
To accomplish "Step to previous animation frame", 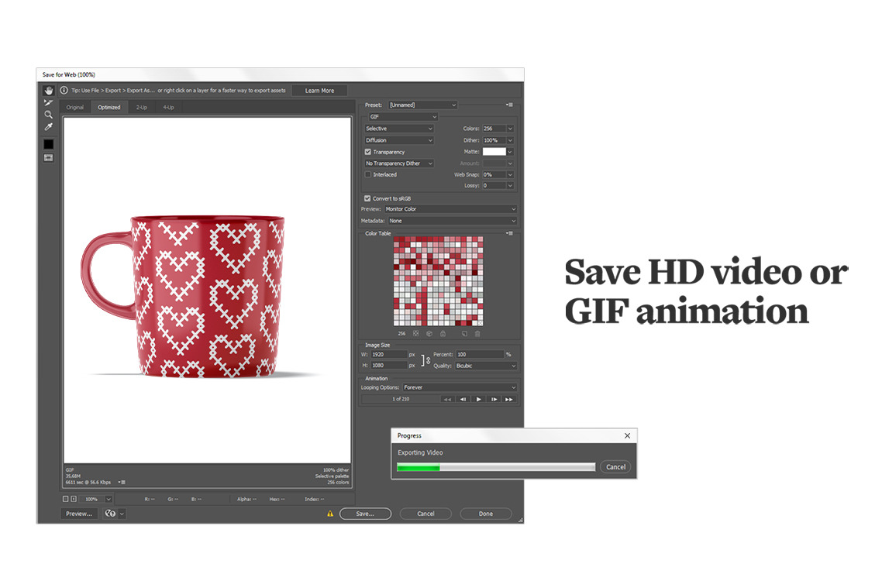I will [463, 399].
